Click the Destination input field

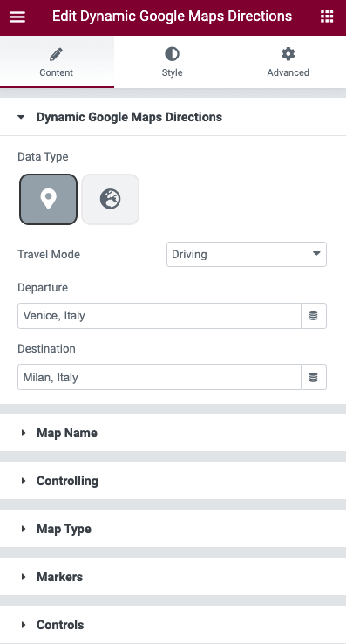pos(159,377)
